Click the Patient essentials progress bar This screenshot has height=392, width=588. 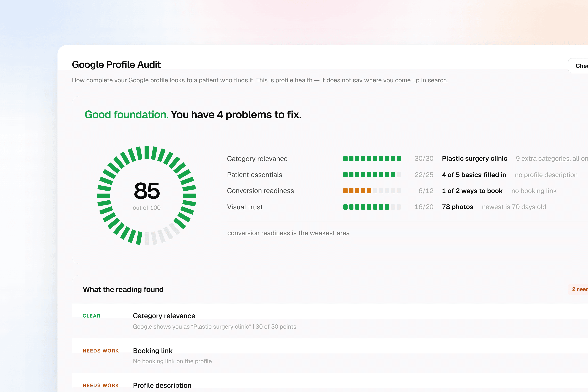(372, 174)
